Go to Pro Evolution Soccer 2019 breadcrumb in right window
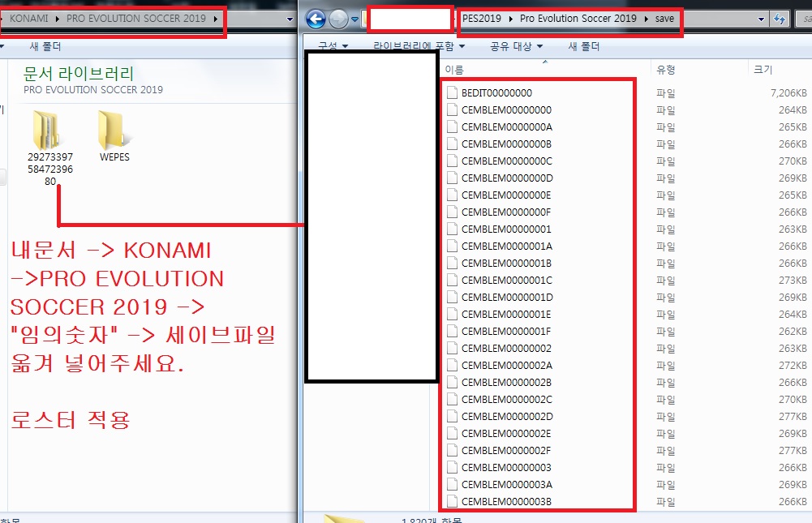 coord(578,18)
